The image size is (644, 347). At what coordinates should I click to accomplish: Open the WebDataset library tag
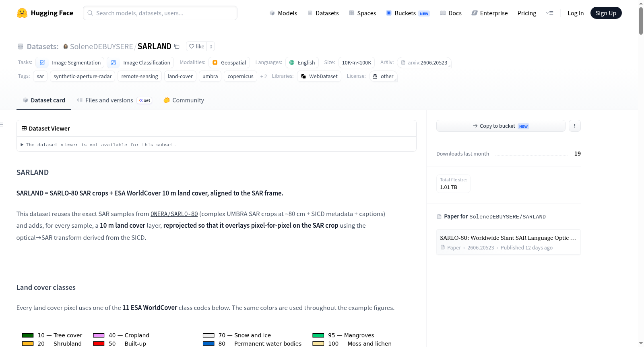point(319,76)
